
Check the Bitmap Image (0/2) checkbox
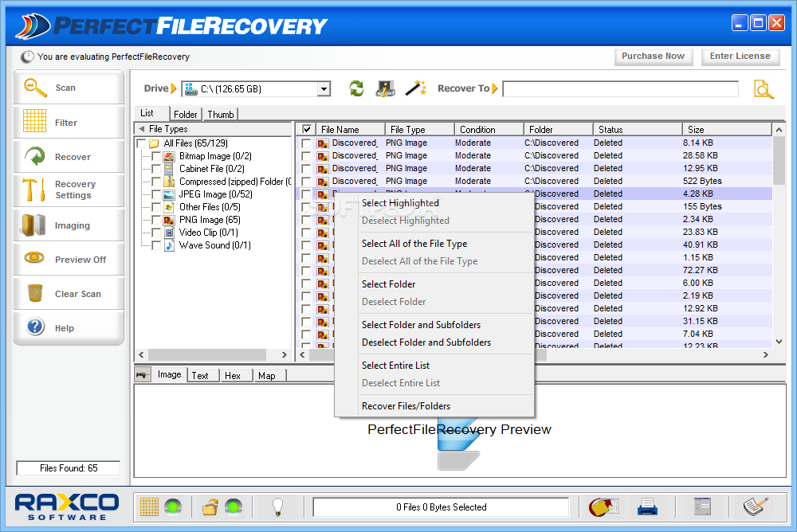click(x=156, y=156)
